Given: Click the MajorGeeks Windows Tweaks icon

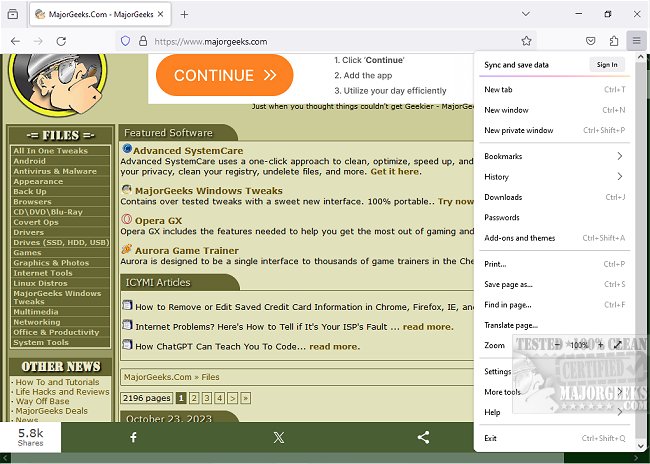Looking at the screenshot, I should pos(127,189).
